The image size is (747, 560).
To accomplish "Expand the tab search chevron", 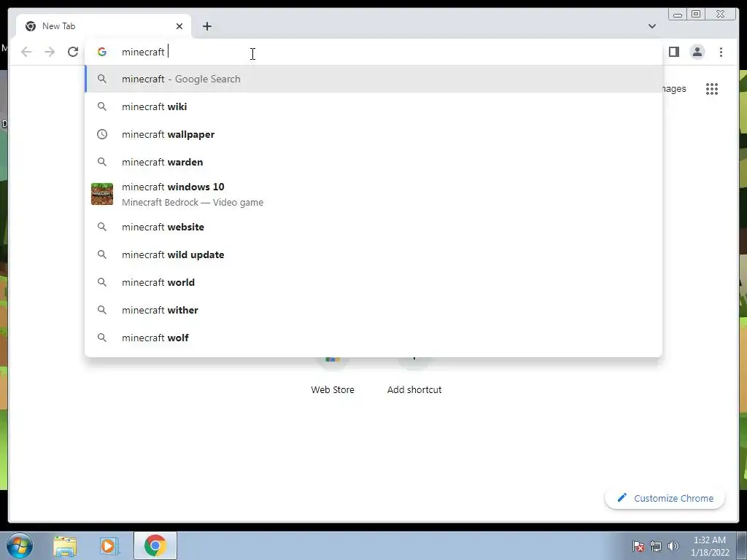I will point(651,26).
